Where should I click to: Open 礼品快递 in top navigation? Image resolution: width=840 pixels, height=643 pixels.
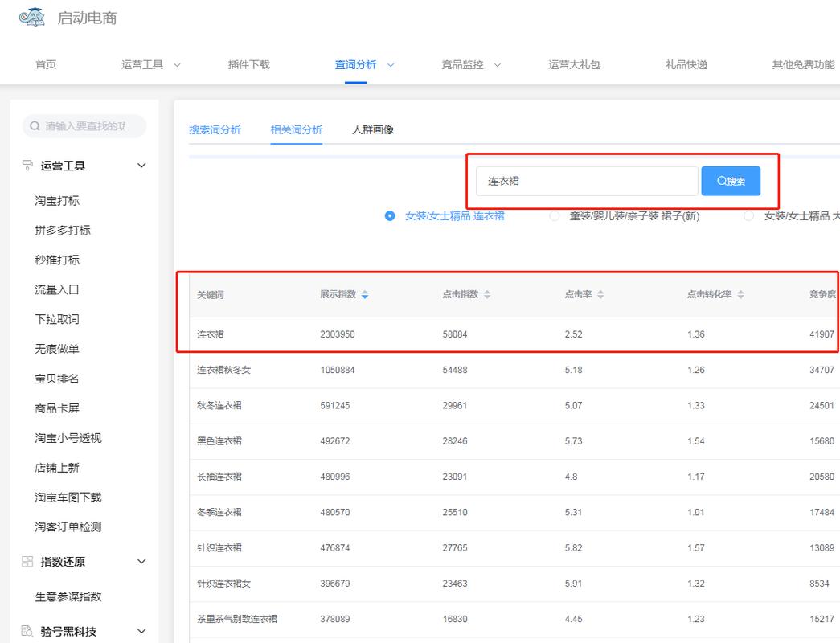click(686, 65)
